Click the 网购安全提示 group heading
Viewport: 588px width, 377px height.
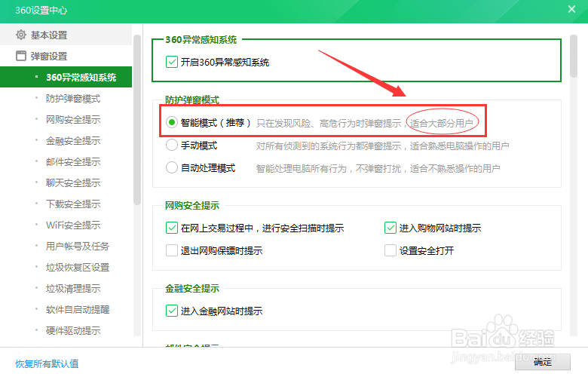pyautogui.click(x=192, y=205)
